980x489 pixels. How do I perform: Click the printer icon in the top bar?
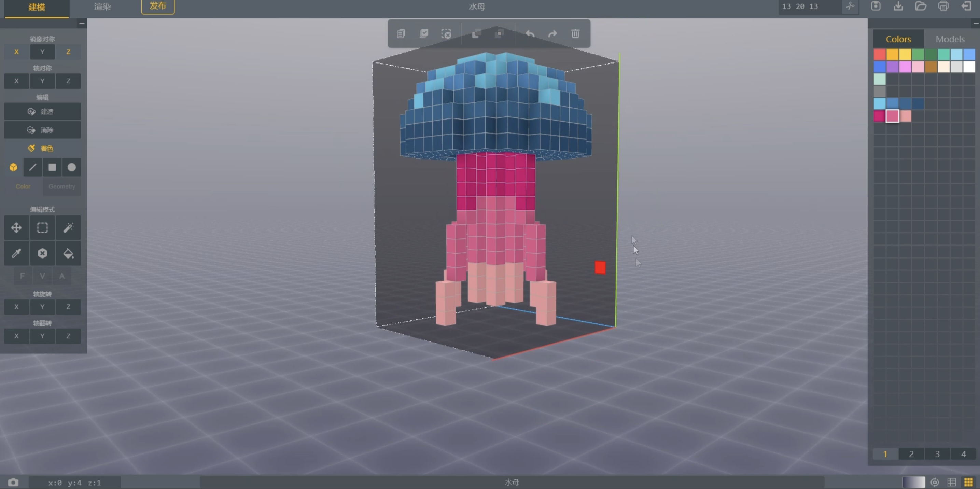click(943, 6)
